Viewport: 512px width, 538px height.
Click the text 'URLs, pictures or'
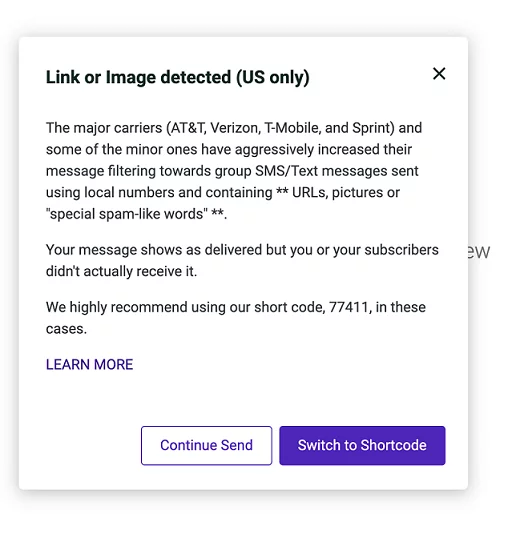coord(346,192)
